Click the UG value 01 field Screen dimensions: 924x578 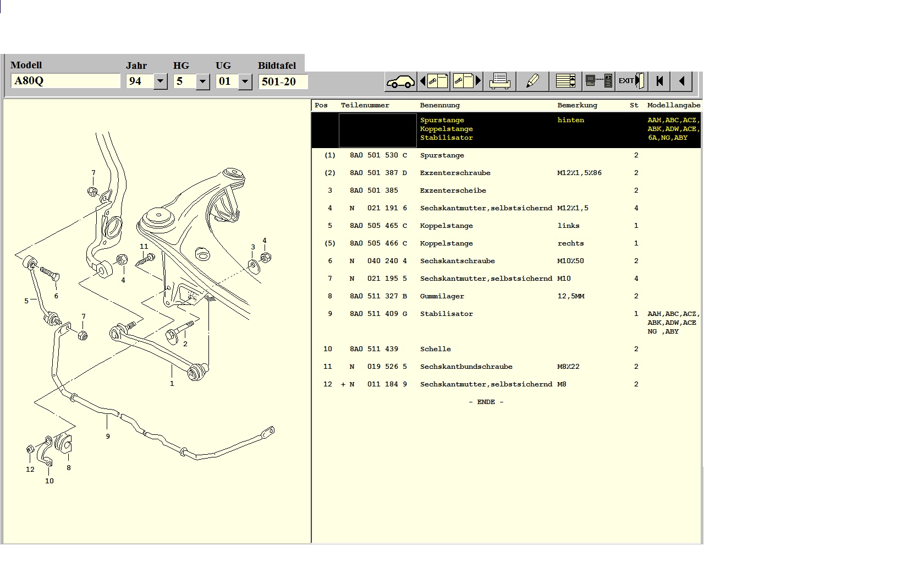click(227, 81)
